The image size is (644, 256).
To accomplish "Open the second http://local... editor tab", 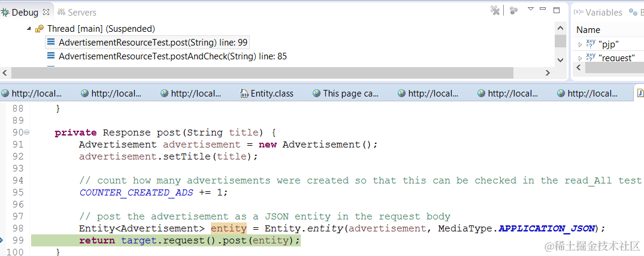I will (111, 94).
